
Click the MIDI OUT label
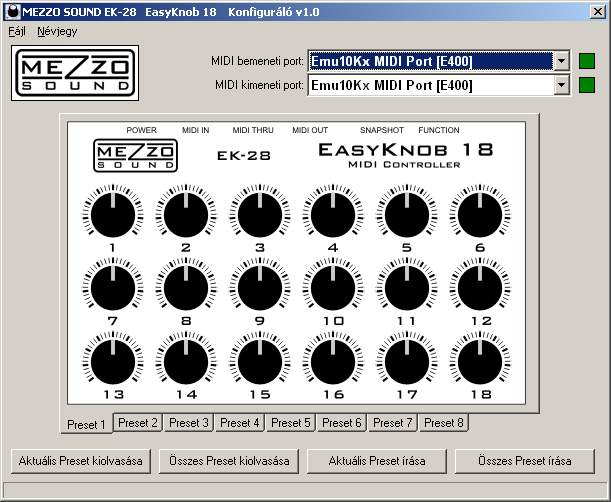pyautogui.click(x=310, y=130)
